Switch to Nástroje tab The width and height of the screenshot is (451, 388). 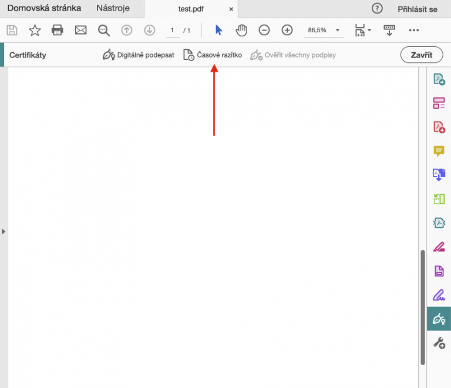tap(113, 8)
